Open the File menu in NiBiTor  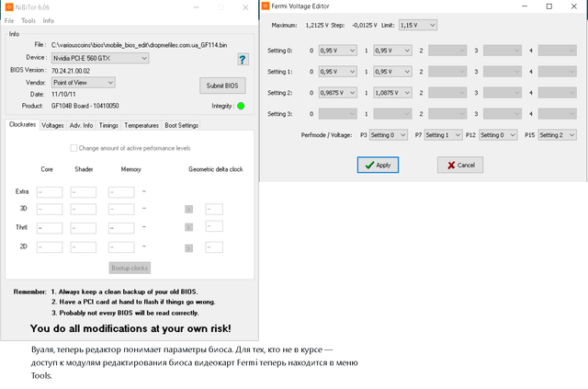point(9,20)
